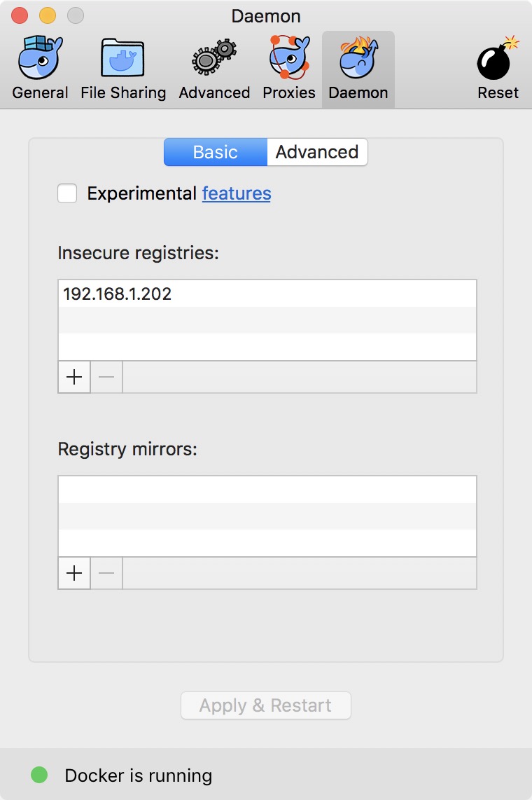532x800 pixels.
Task: Remove insecure registry with minus button
Action: click(106, 377)
